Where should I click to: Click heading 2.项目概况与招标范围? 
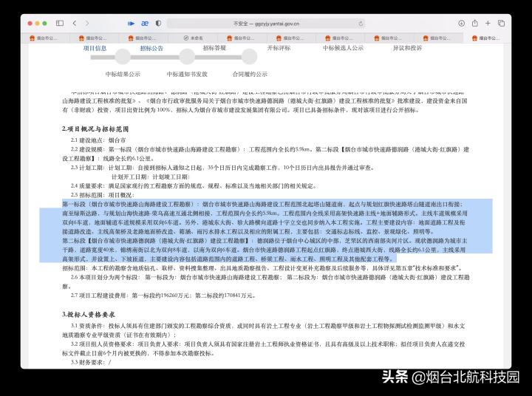95,129
